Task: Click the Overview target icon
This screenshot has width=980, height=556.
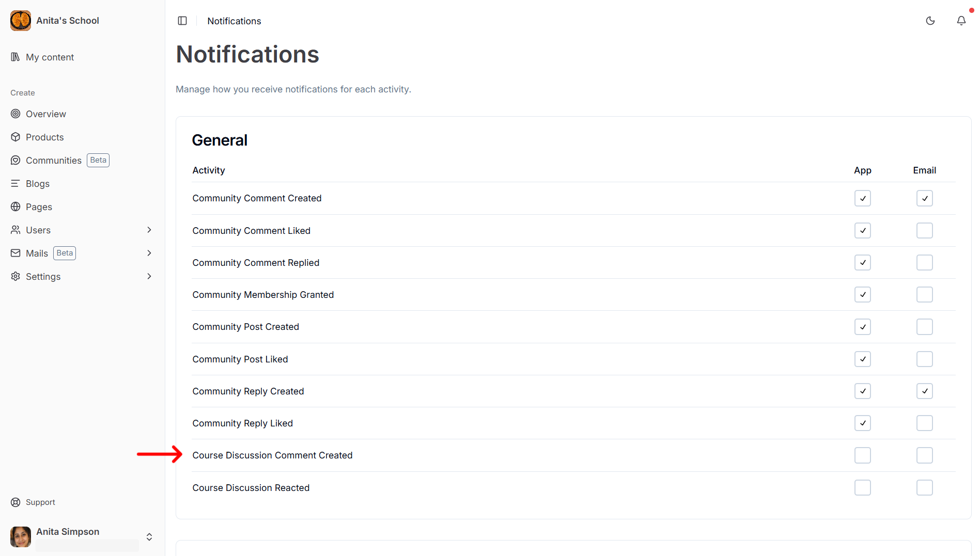Action: click(x=15, y=114)
